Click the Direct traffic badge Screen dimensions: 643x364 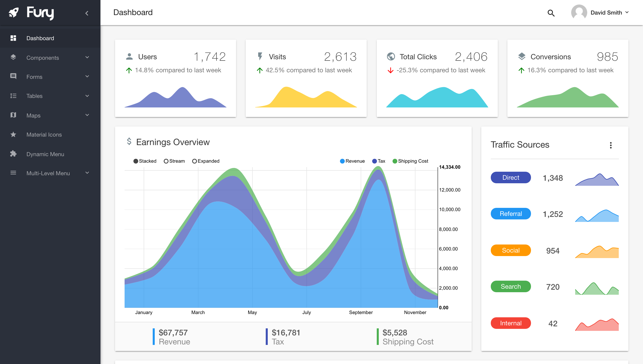pos(511,177)
